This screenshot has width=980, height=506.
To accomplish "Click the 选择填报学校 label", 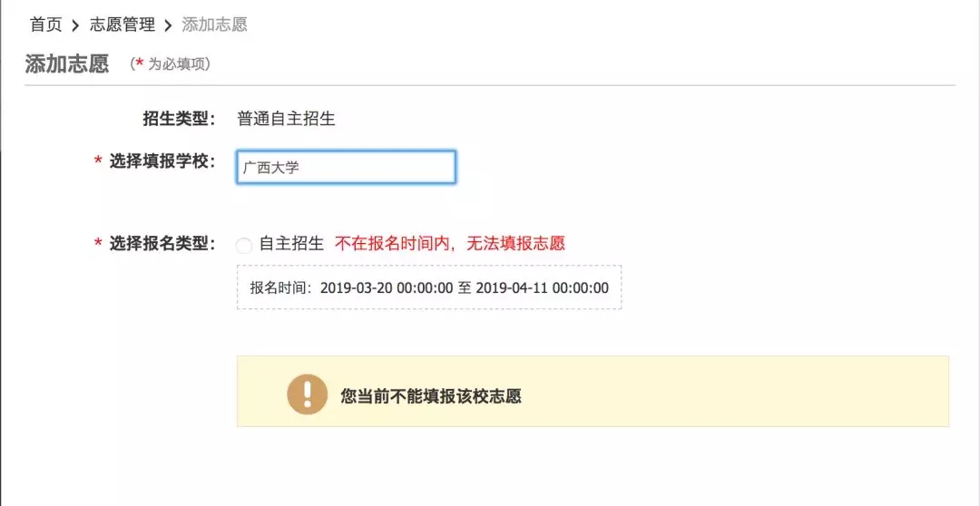I will 162,161.
